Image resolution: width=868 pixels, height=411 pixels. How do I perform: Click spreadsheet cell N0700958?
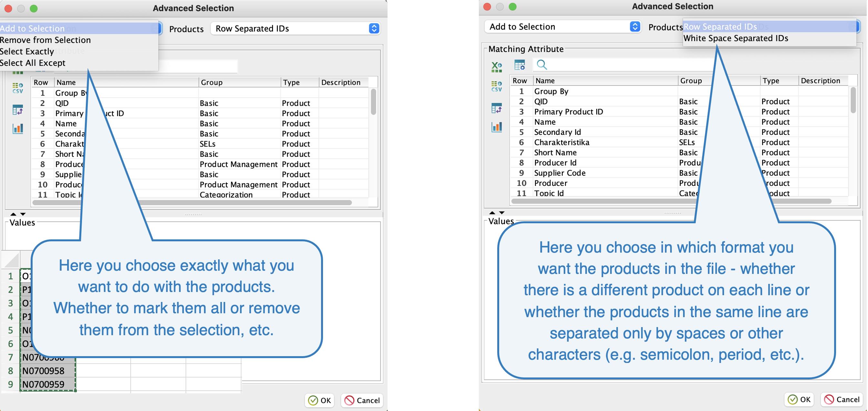48,371
